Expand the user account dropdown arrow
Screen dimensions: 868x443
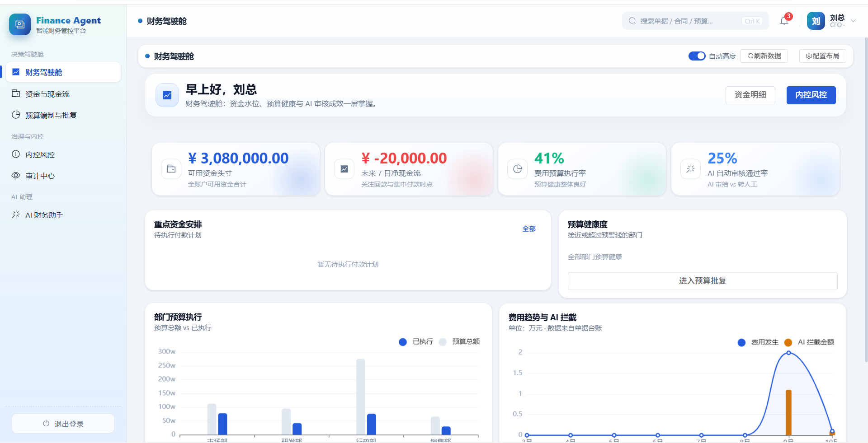pos(853,21)
